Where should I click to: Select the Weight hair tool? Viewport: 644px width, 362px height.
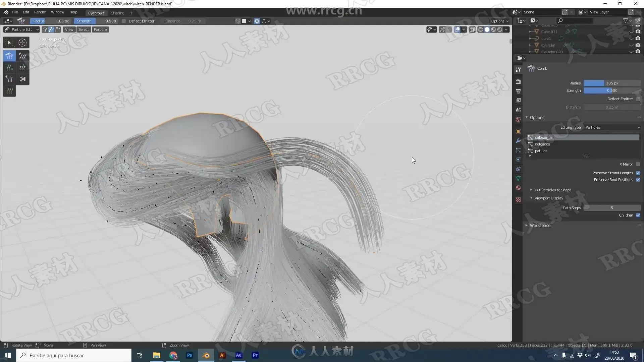tap(9, 91)
